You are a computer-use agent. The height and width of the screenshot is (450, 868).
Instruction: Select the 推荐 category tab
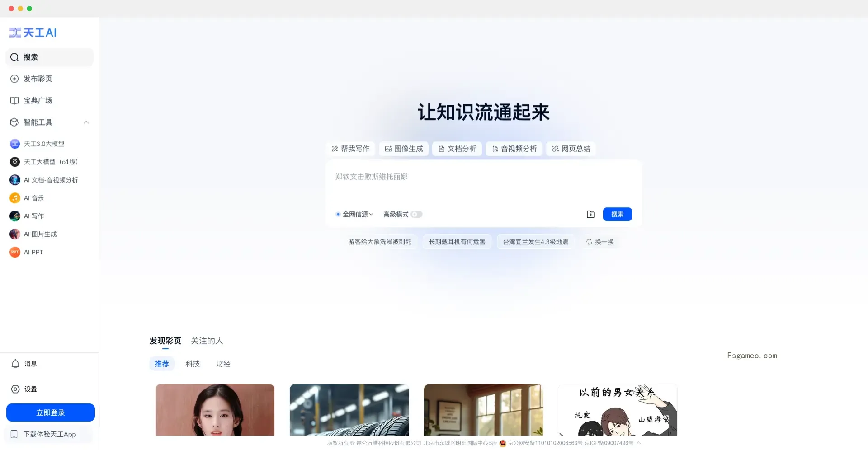(162, 364)
